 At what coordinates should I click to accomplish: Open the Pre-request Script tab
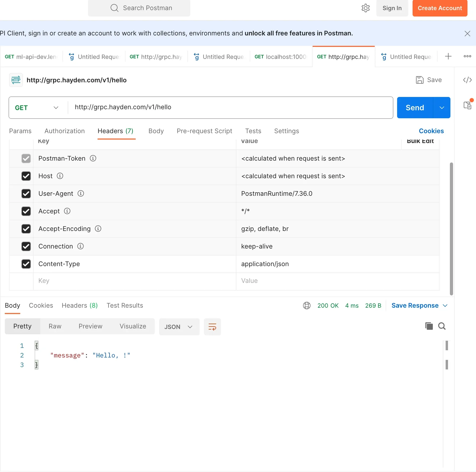204,131
